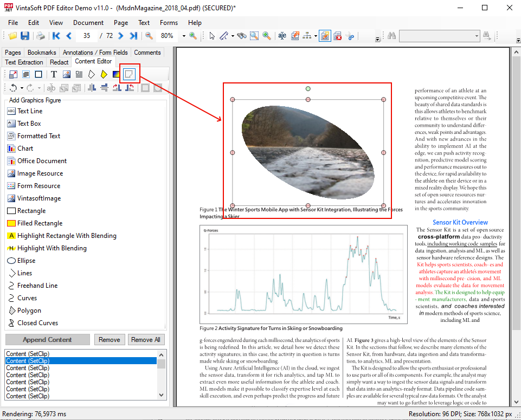Expand the main toolbar overflow chevron
Viewport: 521px width, 420px height.
(377, 39)
